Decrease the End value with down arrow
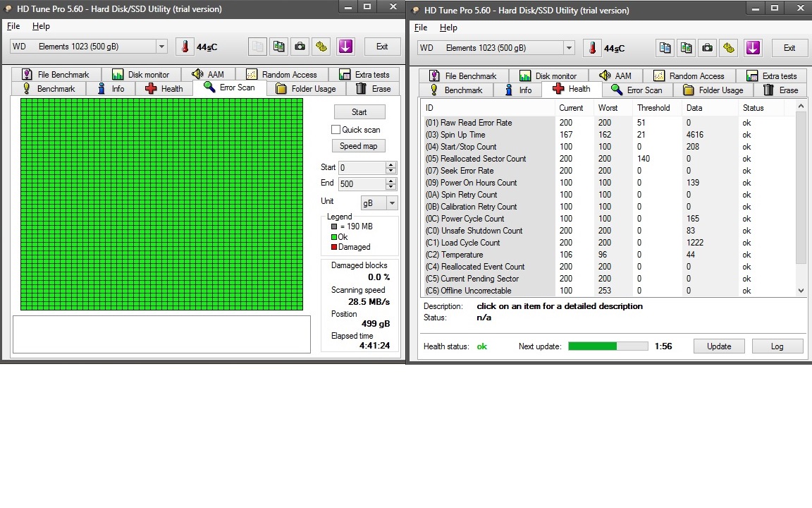 [391, 186]
